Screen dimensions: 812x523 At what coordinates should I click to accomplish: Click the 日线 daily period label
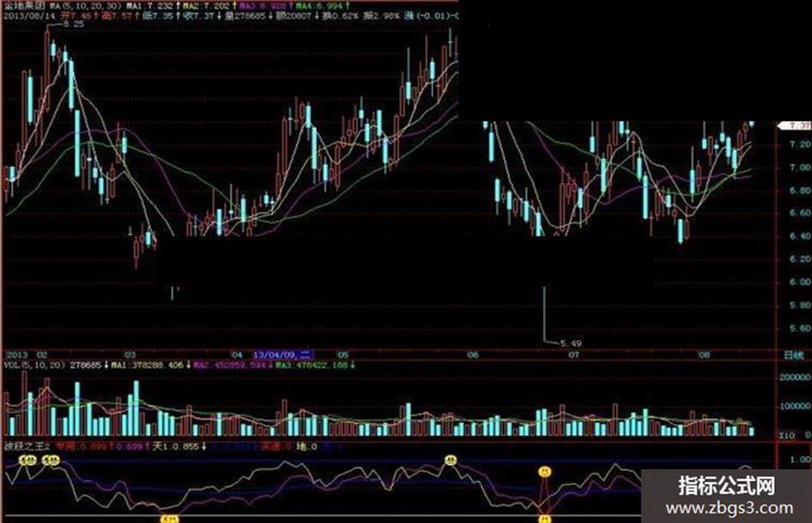point(793,356)
